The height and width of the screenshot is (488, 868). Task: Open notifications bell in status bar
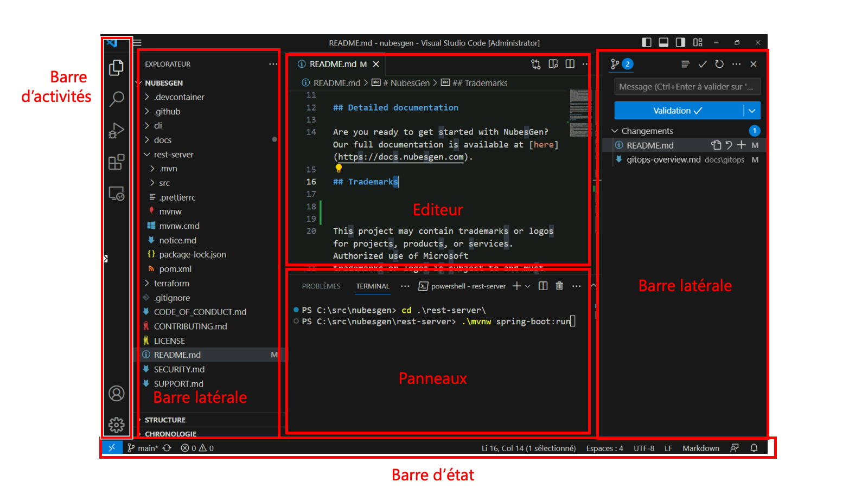pyautogui.click(x=754, y=448)
